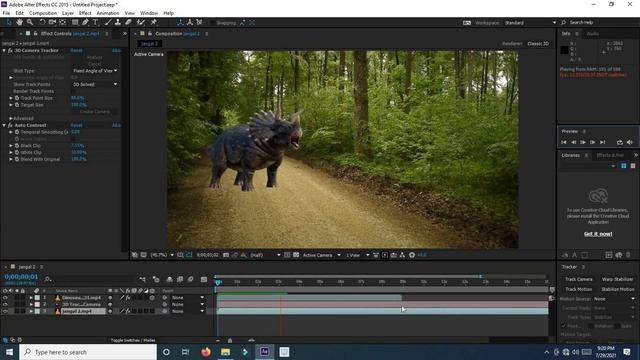
Task: Click the After Effects taskbar icon
Action: tap(264, 352)
